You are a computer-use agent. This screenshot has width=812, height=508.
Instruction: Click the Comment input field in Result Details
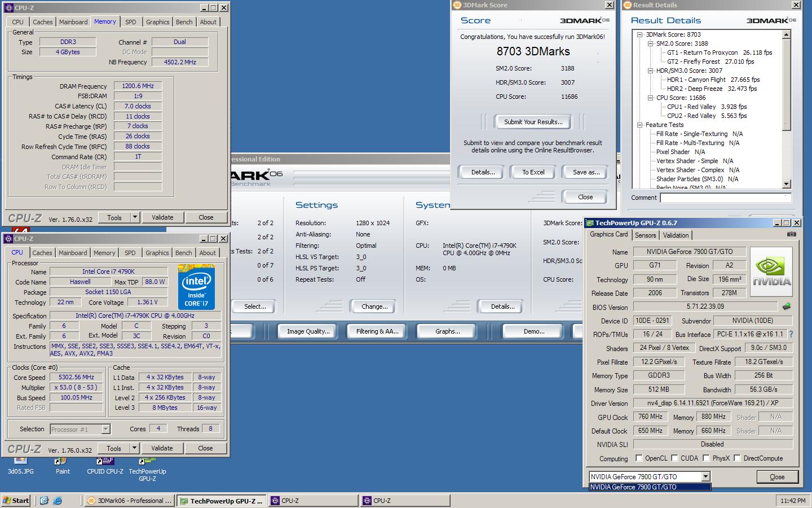(x=726, y=198)
